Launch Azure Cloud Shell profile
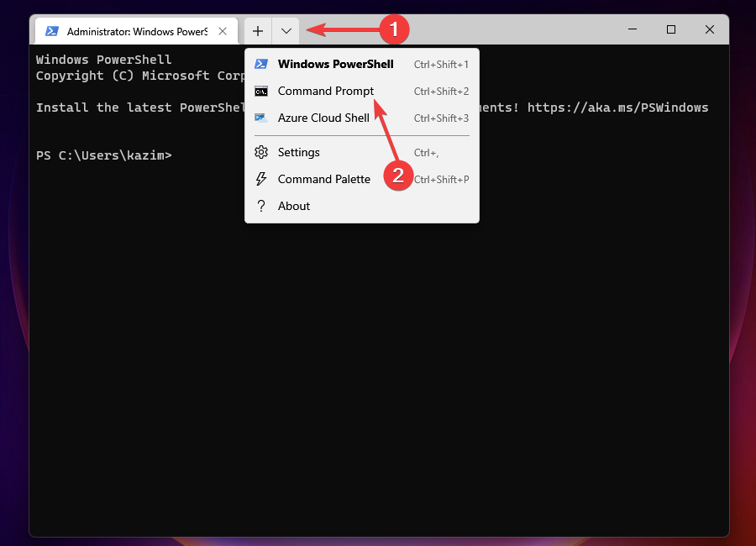 pyautogui.click(x=361, y=118)
